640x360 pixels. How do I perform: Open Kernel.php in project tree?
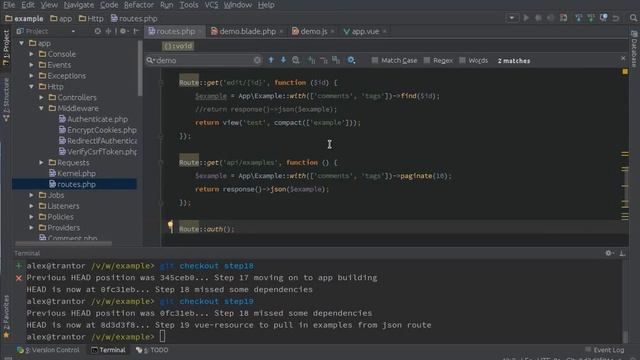72,173
